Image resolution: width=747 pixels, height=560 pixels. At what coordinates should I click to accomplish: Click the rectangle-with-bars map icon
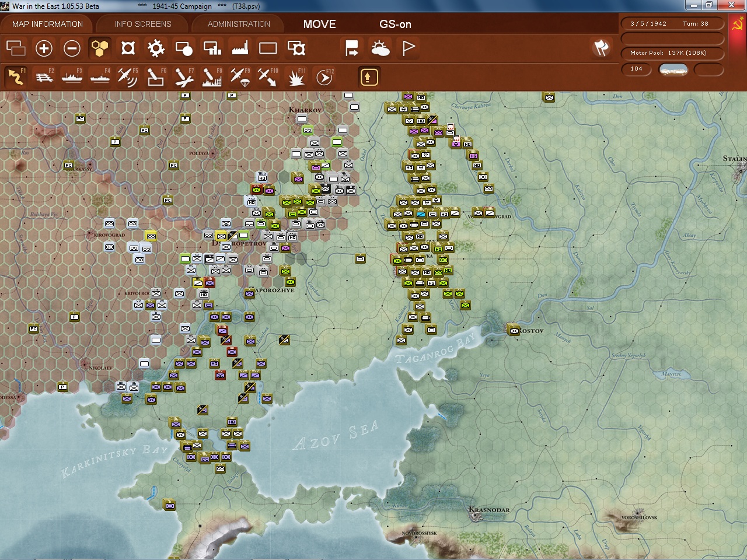coord(212,48)
